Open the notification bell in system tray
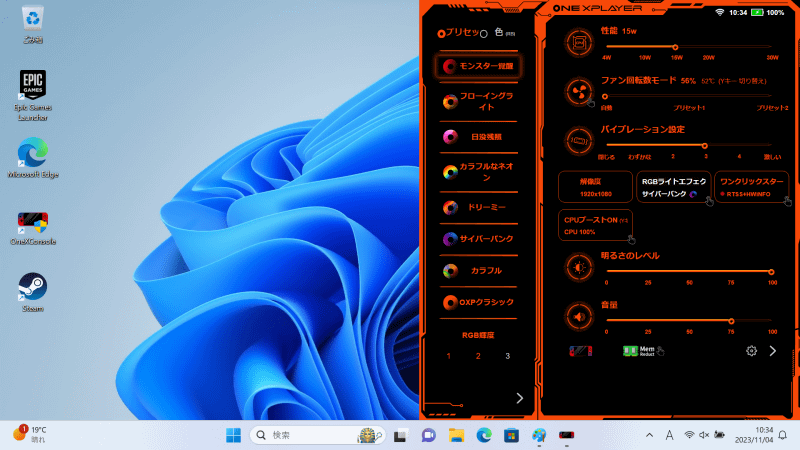Screen dimensions: 800x450 [782, 435]
